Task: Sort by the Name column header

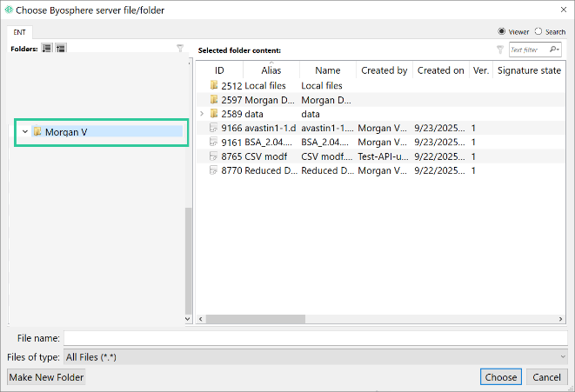Action: (328, 70)
